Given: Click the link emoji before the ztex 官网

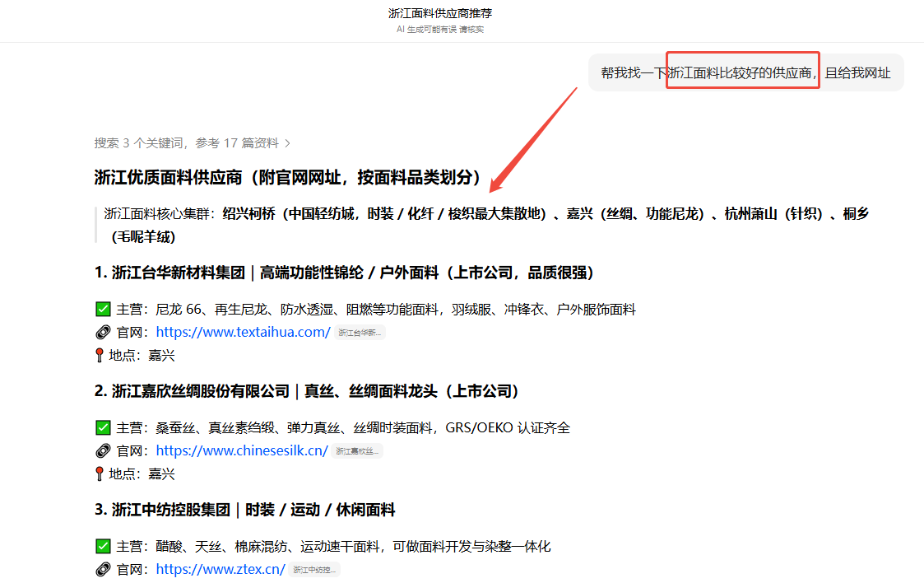Looking at the screenshot, I should click(x=103, y=570).
